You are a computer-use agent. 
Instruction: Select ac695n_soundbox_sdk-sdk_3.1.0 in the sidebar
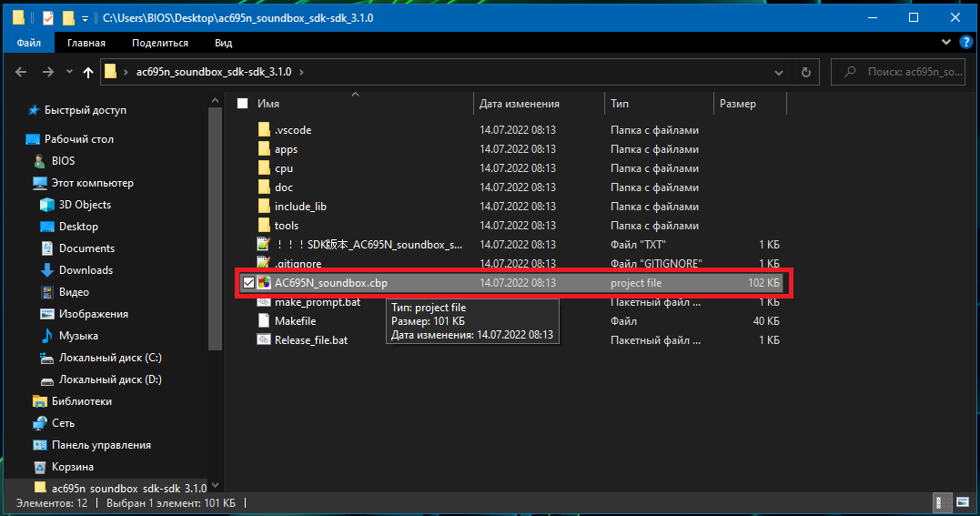point(128,488)
